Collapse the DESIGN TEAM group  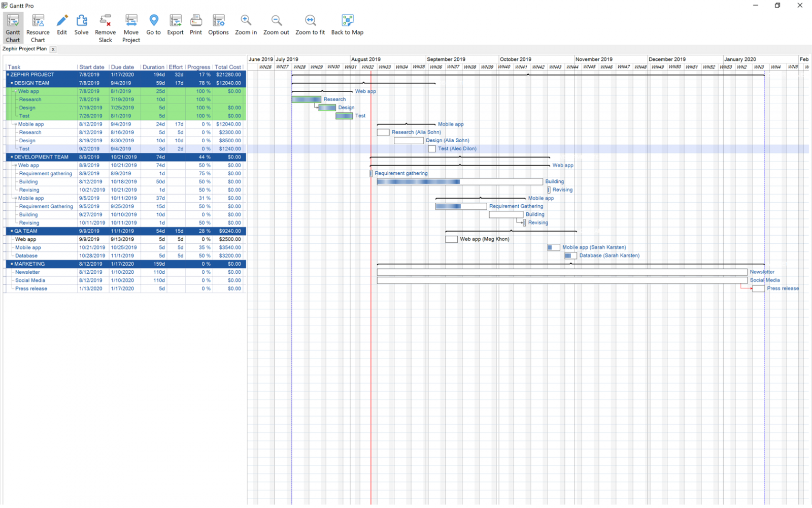12,83
